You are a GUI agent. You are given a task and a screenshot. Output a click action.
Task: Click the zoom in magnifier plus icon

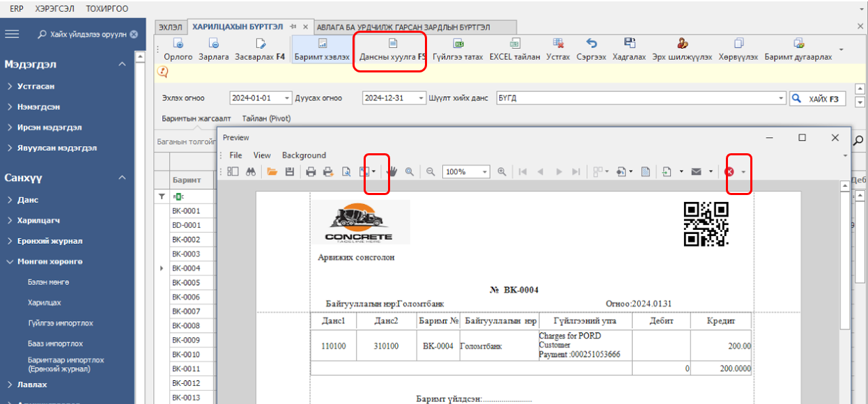pyautogui.click(x=502, y=171)
